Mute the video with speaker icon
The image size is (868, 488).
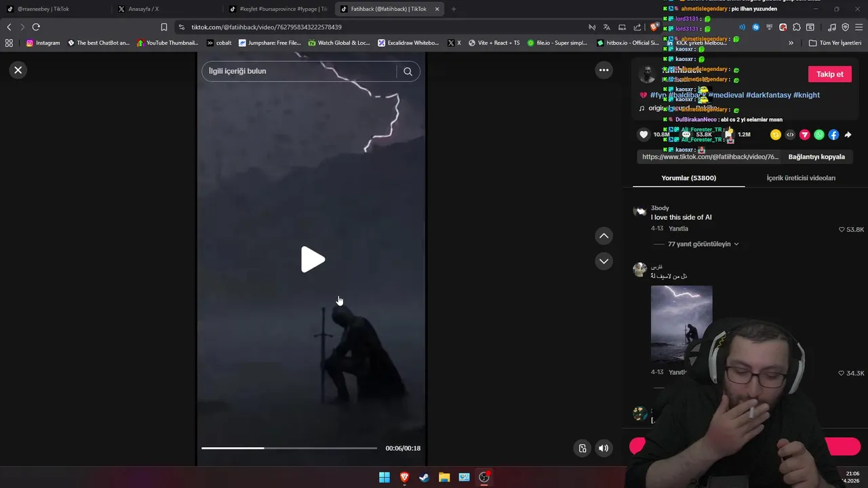coord(604,448)
